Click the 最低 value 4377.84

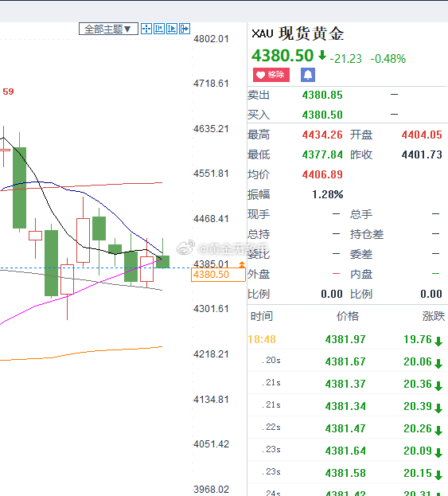[x=322, y=154]
